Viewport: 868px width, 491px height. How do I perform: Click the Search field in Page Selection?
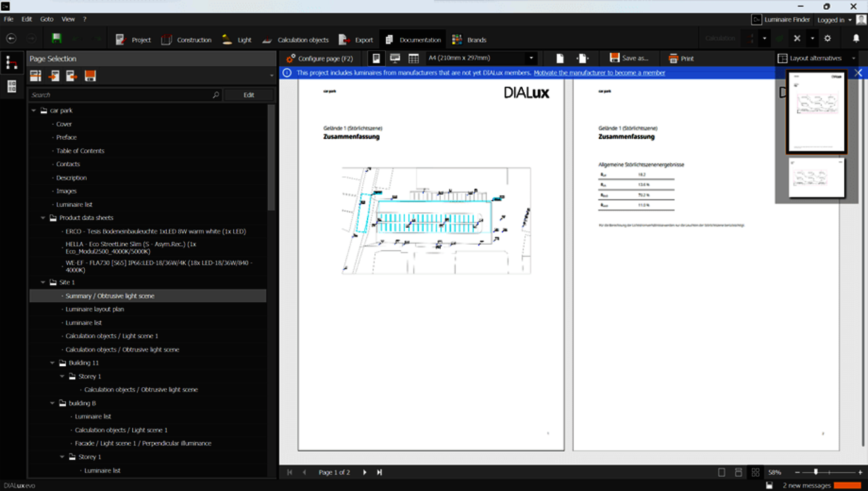[x=121, y=95]
